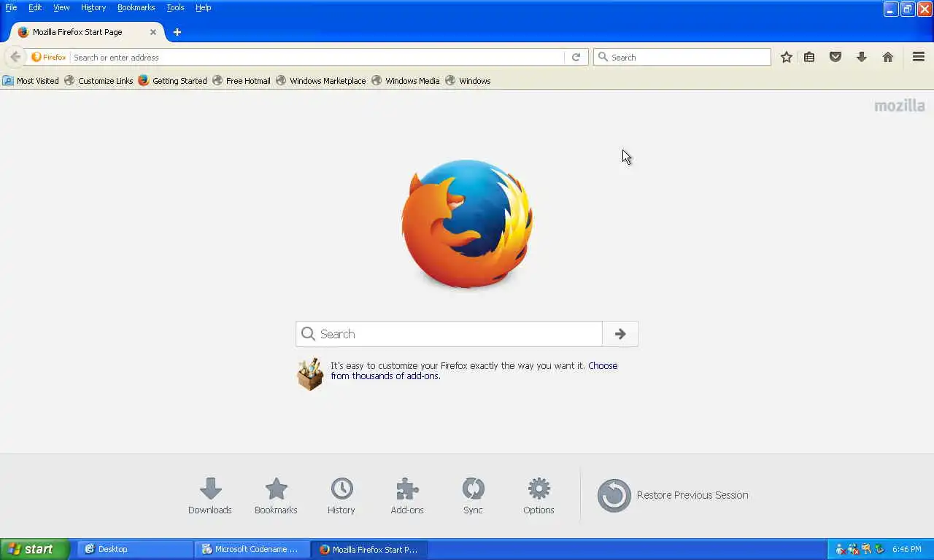Open the Sync shortcut
This screenshot has height=560, width=934.
pyautogui.click(x=473, y=496)
